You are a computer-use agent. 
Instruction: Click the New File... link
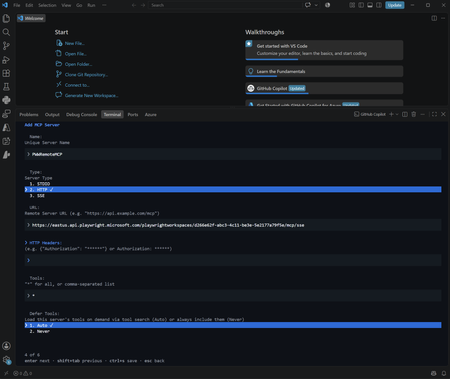pyautogui.click(x=74, y=43)
